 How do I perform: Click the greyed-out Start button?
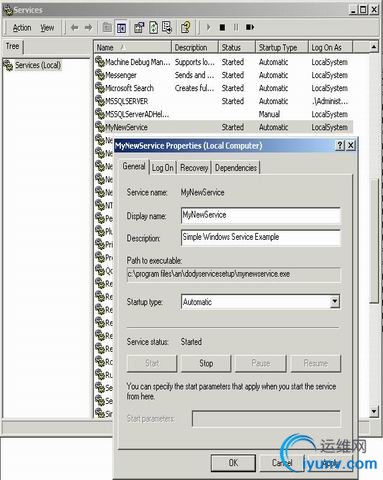click(x=152, y=363)
